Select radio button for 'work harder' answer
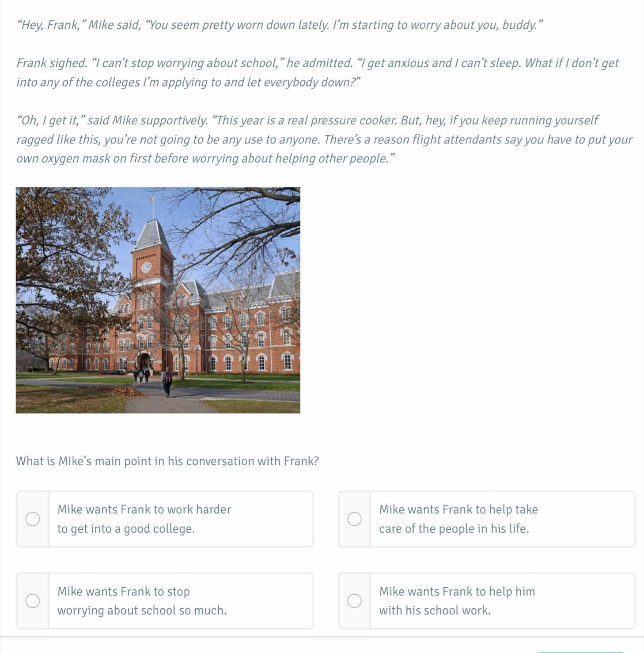 32,519
